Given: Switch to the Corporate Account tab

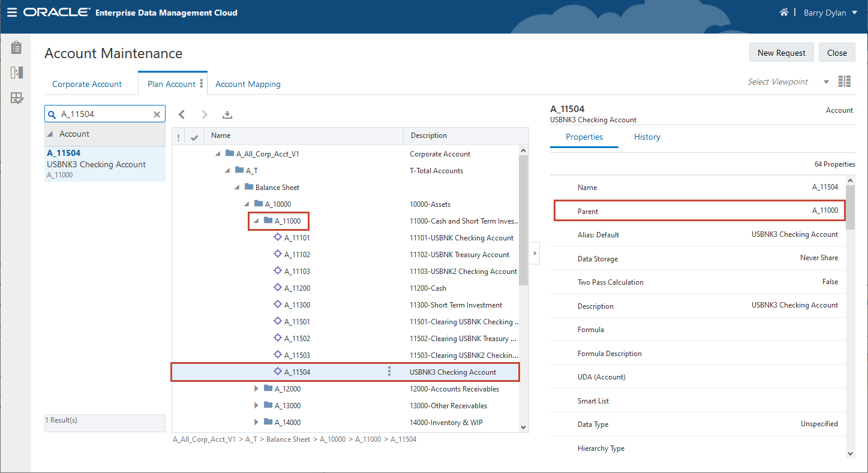Looking at the screenshot, I should point(87,84).
